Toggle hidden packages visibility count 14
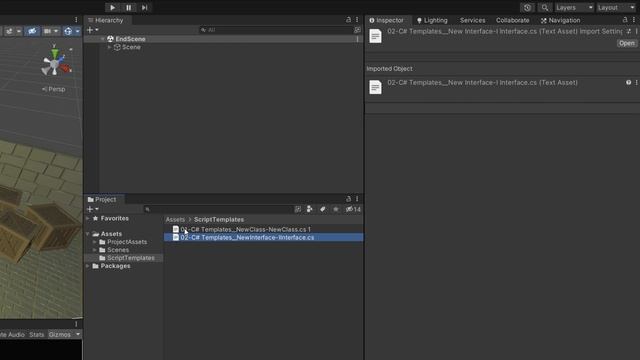Image resolution: width=640 pixels, height=360 pixels. 353,209
